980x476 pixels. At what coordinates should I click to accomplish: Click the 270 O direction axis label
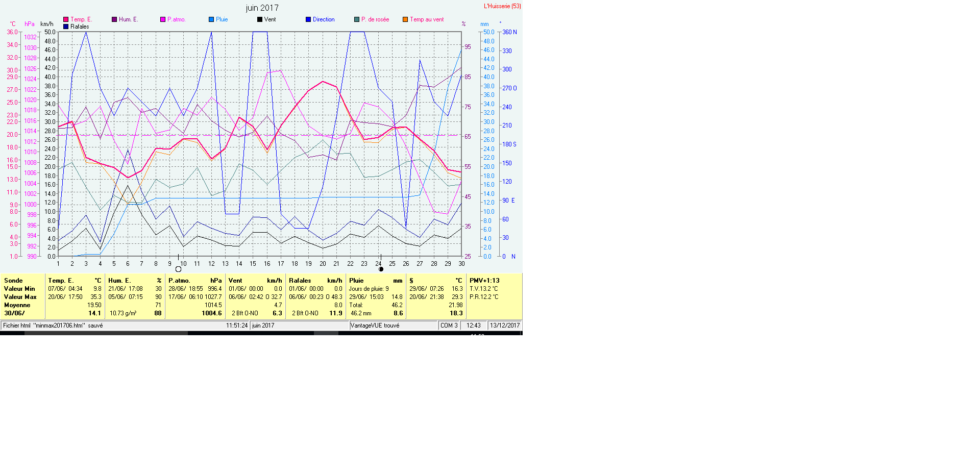click(509, 88)
